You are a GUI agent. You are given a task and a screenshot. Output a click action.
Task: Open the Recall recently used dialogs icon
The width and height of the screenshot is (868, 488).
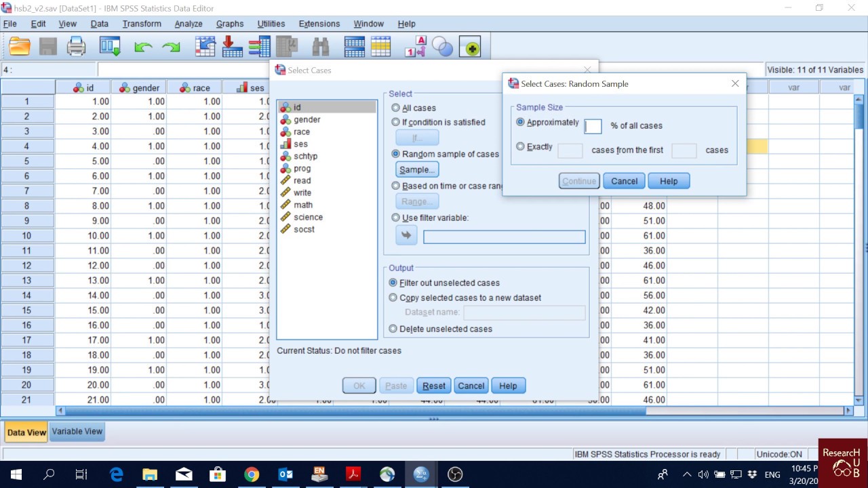(110, 47)
